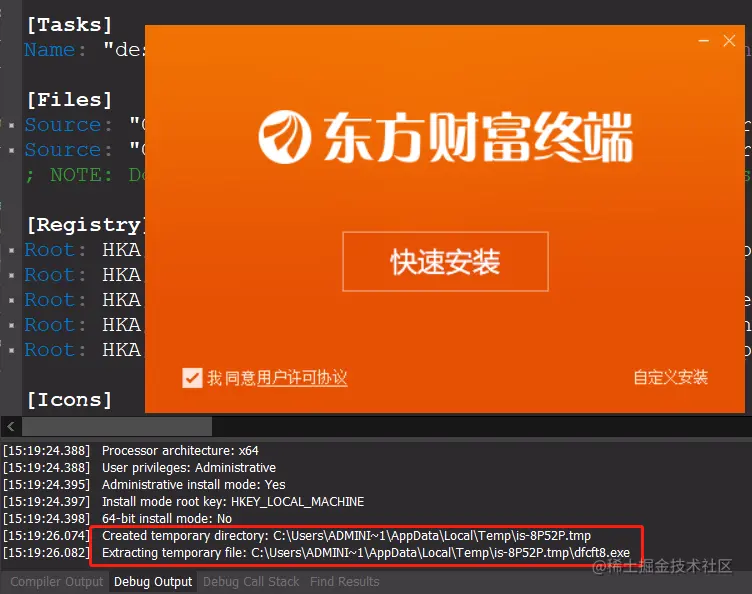Viewport: 752px width, 594px height.
Task: Click the '; NOTE:' comment line
Action: (85, 175)
